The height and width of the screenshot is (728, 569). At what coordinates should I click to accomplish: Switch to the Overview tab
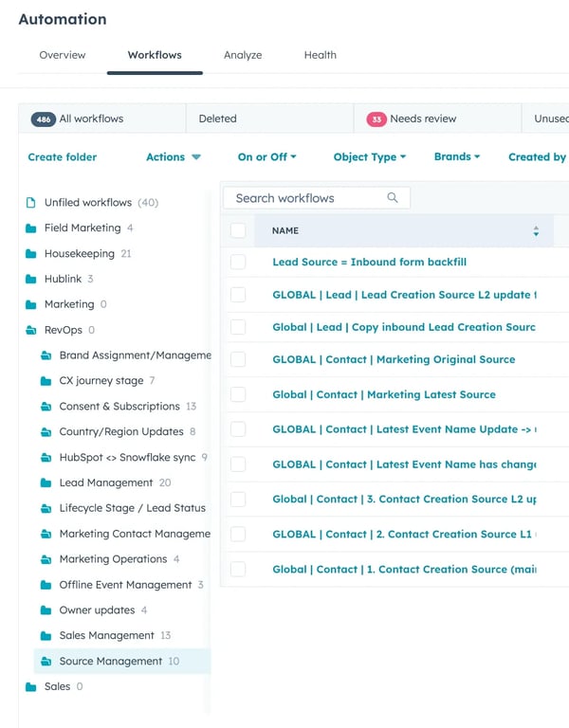[x=63, y=55]
